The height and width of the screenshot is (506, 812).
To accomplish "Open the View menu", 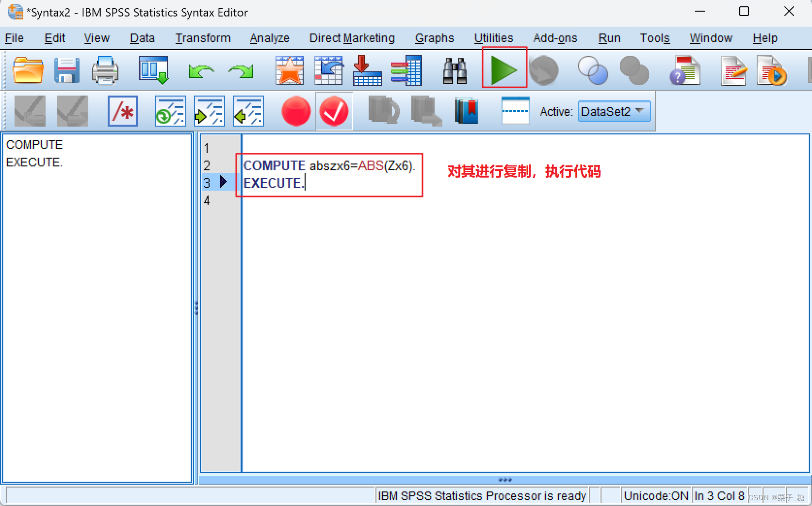I will coord(97,38).
